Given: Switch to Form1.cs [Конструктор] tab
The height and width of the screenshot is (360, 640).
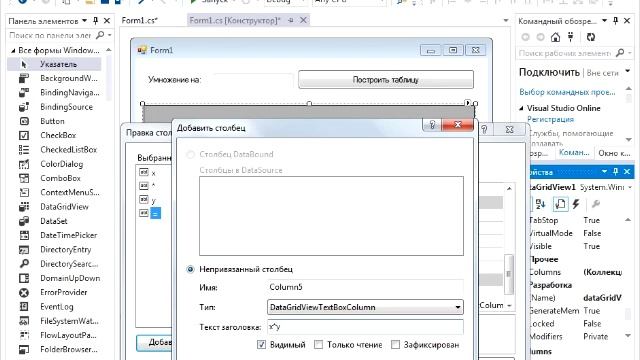Looking at the screenshot, I should point(235,20).
